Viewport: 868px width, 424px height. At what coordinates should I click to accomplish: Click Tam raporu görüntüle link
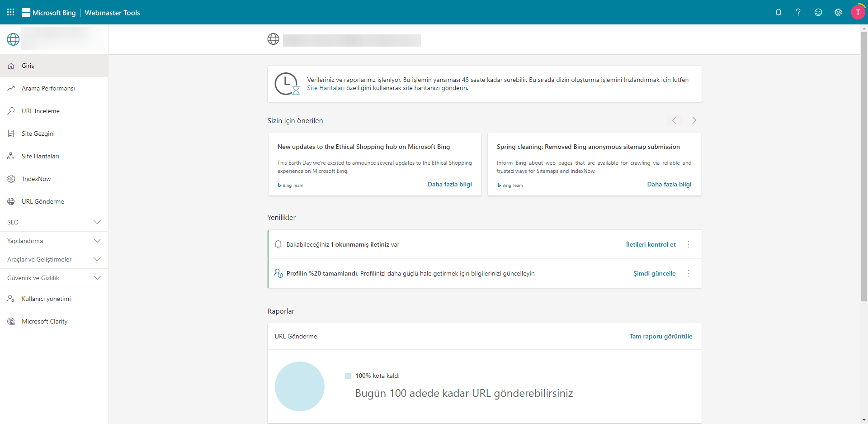pyautogui.click(x=660, y=336)
